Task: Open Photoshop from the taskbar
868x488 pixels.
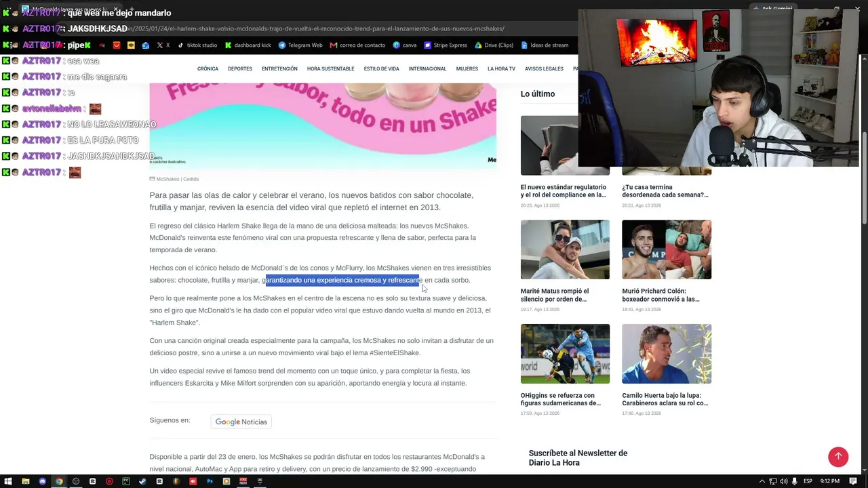Action: click(x=210, y=481)
